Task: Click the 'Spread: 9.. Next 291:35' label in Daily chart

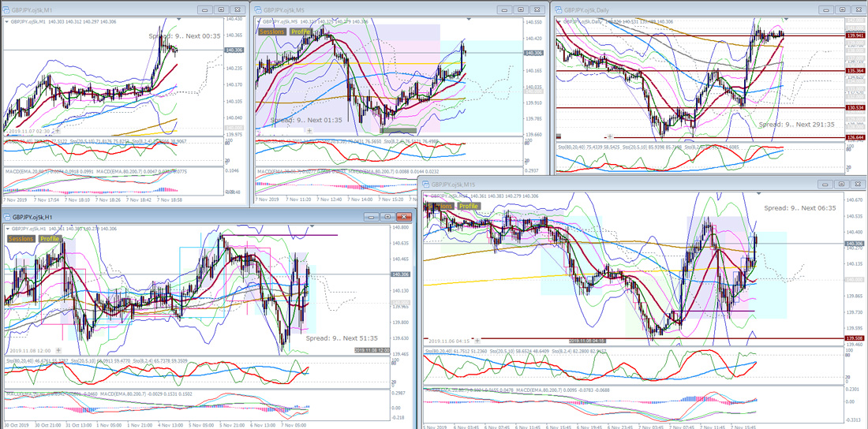Action: tap(797, 125)
